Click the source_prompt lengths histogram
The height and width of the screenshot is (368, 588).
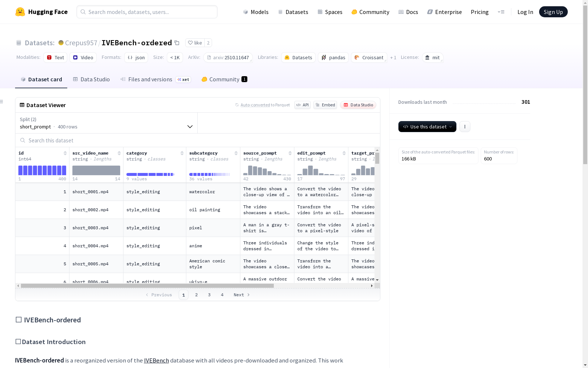coord(267,170)
